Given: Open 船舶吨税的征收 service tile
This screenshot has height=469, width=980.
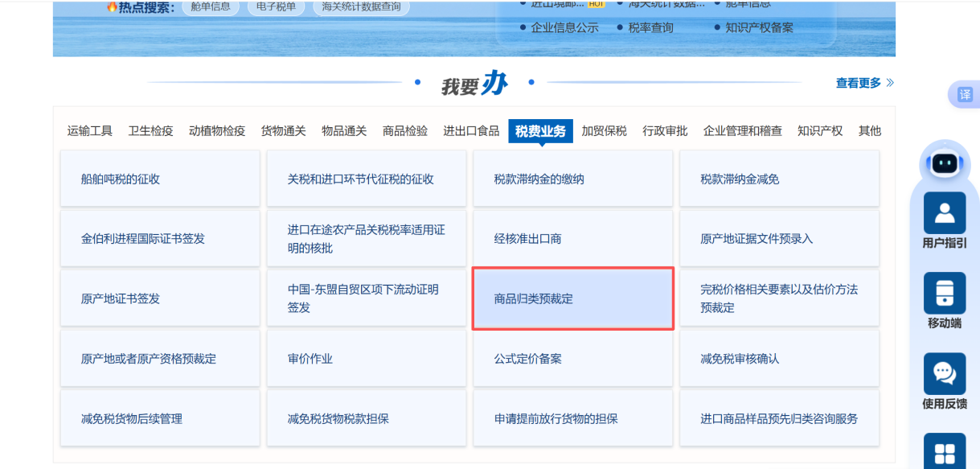Looking at the screenshot, I should 160,179.
